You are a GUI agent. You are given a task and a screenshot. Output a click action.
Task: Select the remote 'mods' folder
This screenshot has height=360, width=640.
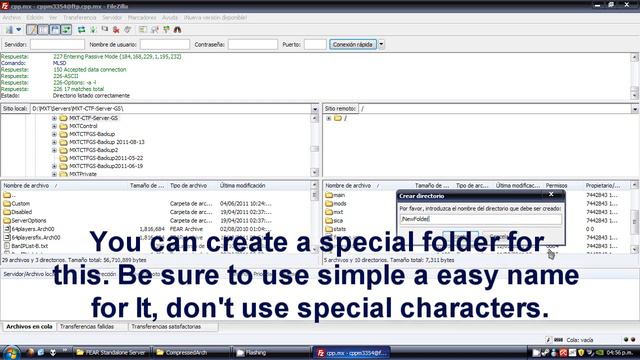pyautogui.click(x=340, y=203)
